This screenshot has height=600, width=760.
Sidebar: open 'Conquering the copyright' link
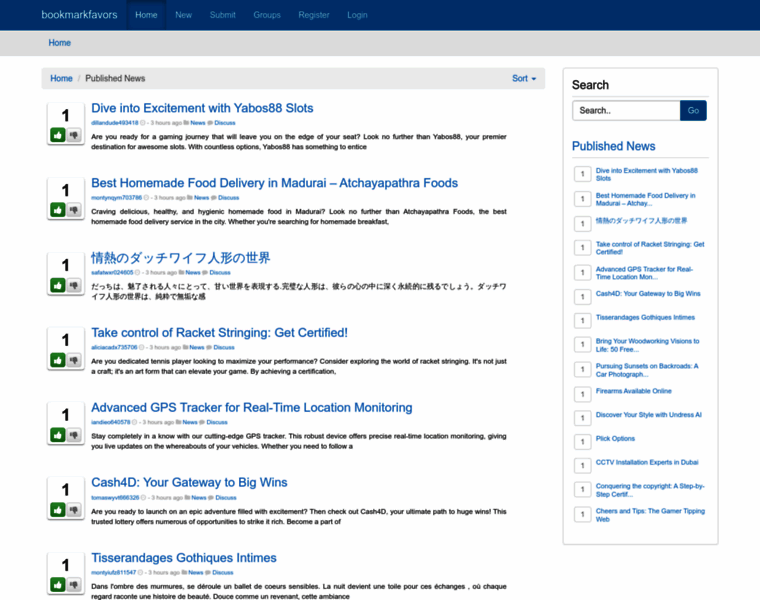click(x=650, y=490)
